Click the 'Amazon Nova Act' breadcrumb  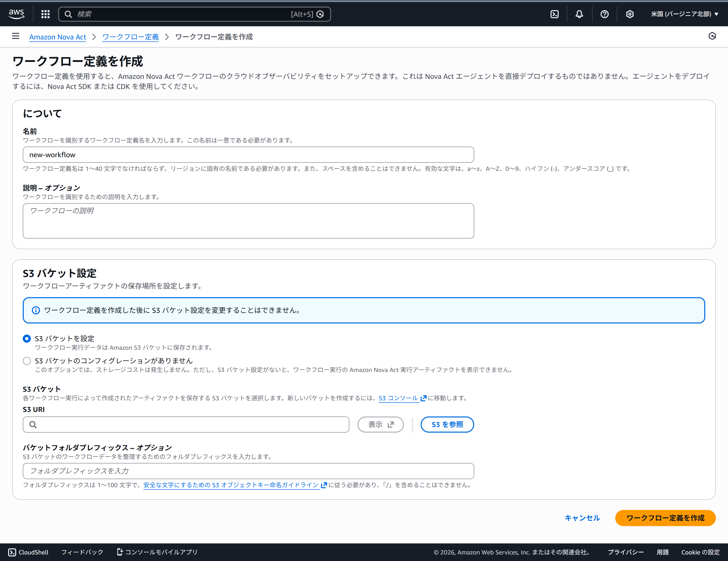pos(58,37)
